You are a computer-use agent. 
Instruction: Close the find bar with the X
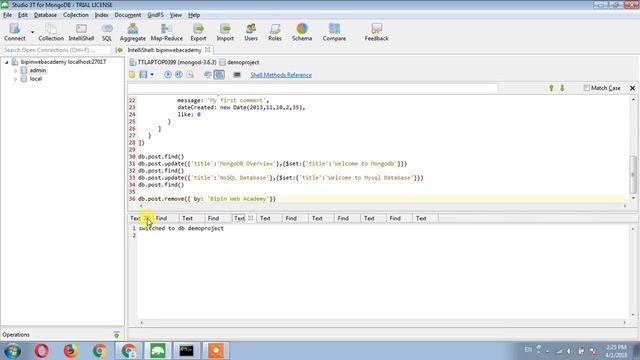(x=632, y=88)
